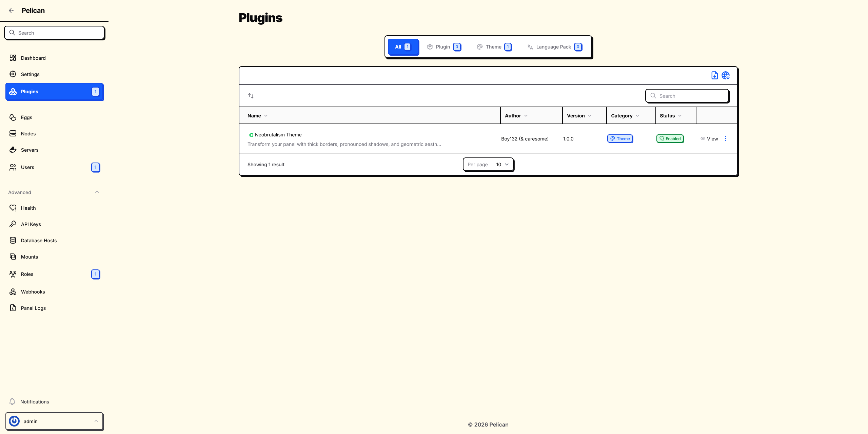Screen dimensions: 868x434
Task: Open the Dashboard page
Action: (54, 58)
